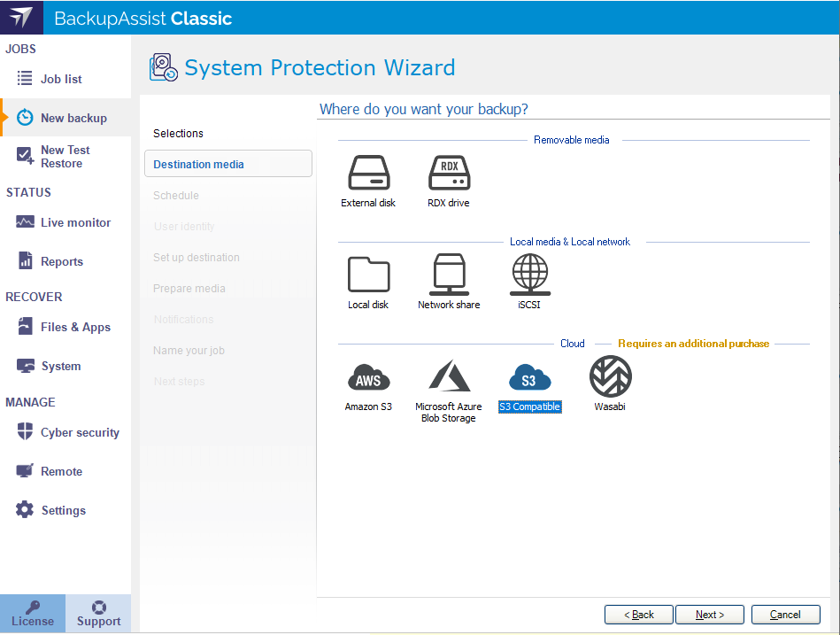Go back to Selections wizard step

pyautogui.click(x=178, y=134)
